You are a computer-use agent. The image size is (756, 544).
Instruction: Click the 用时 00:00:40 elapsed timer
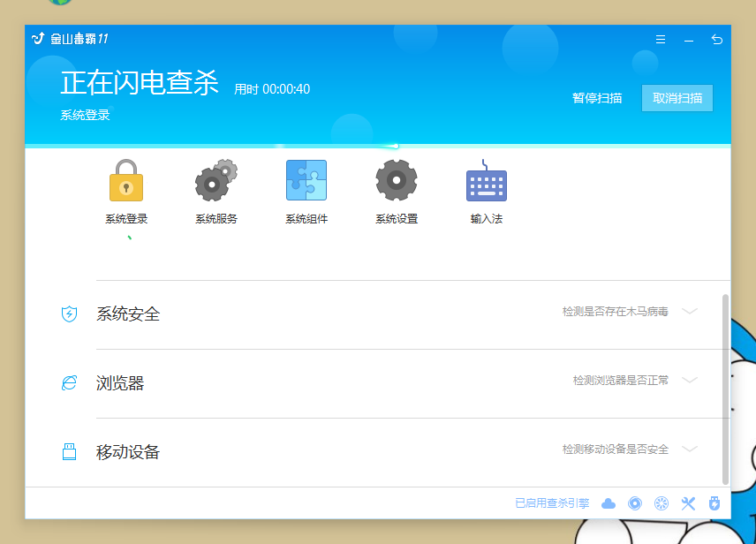(272, 89)
